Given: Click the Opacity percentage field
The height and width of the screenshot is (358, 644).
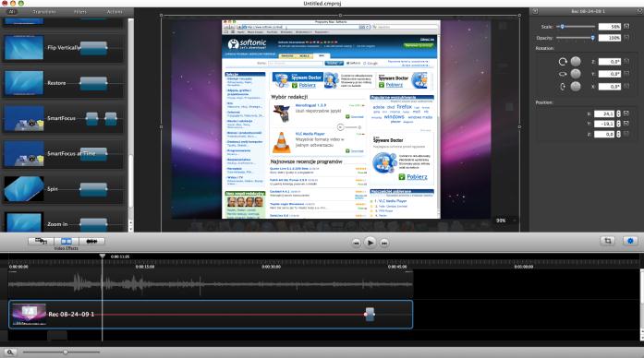Looking at the screenshot, I should coord(610,38).
